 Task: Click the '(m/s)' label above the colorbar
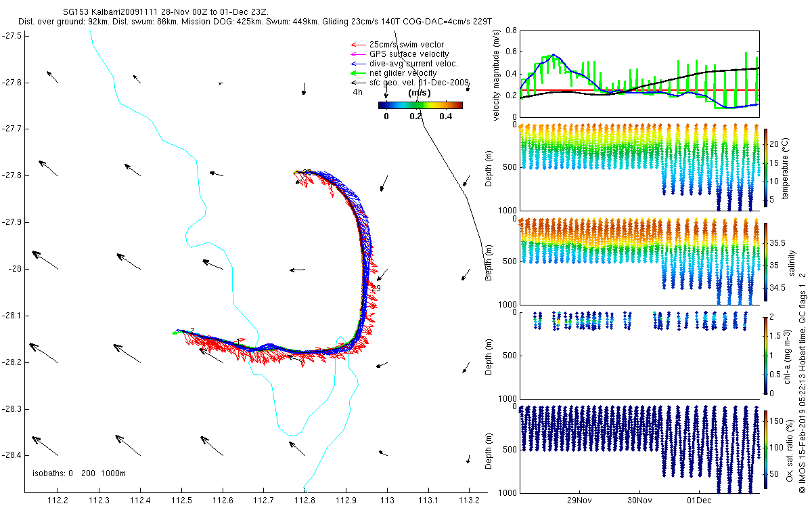420,92
